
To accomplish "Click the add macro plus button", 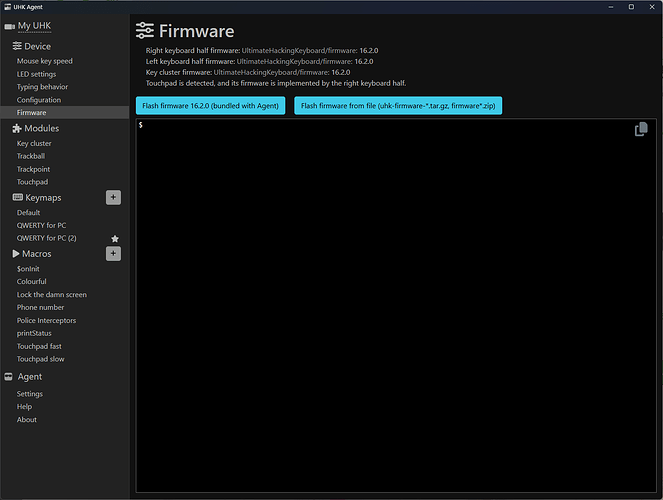I will click(x=113, y=253).
